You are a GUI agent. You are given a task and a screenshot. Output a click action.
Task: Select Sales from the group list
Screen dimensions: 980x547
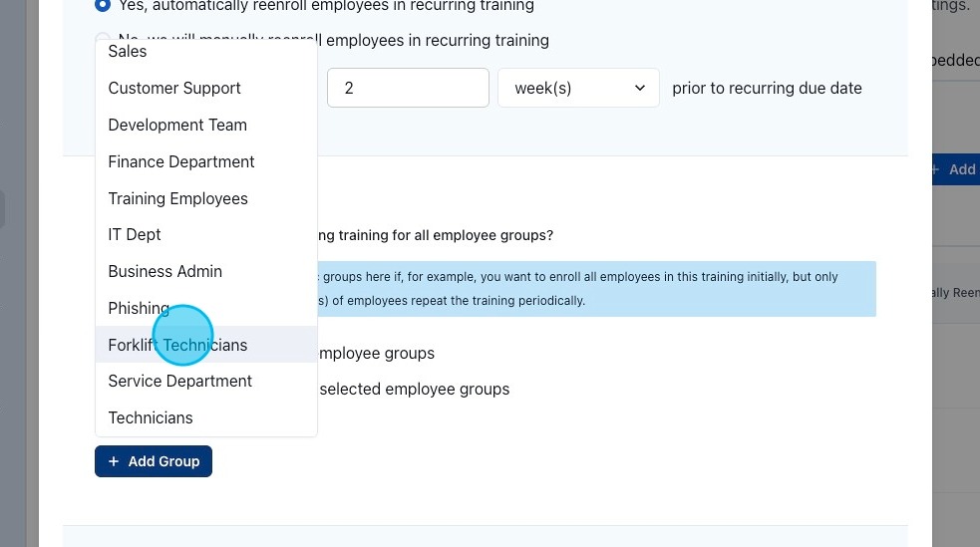click(x=128, y=52)
